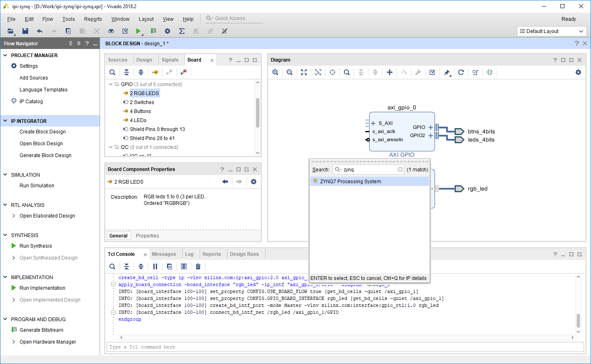This screenshot has height=364, width=591.
Task: Click the Tcl Console vertical scrollbar
Action: coord(578,321)
